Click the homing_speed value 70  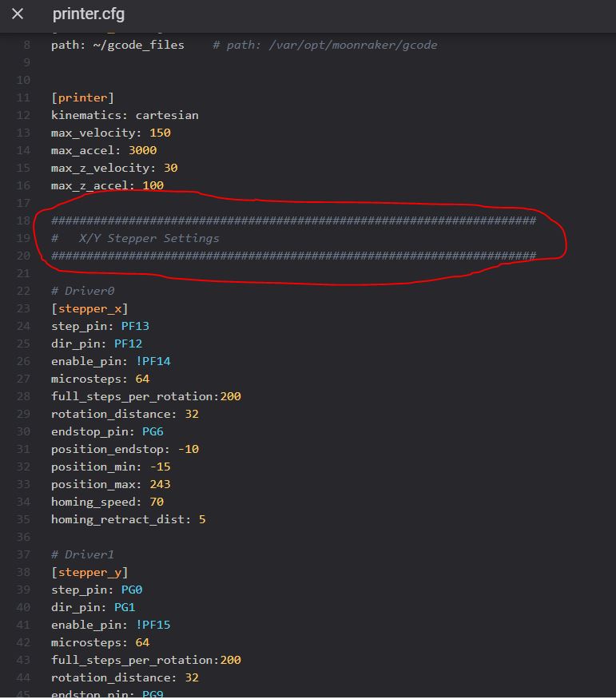(x=156, y=502)
